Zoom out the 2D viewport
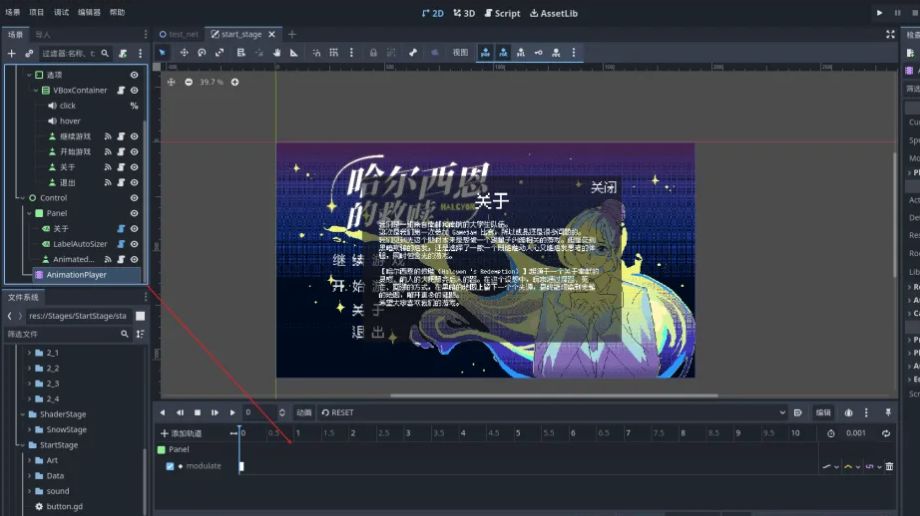This screenshot has height=516, width=920. 188,82
